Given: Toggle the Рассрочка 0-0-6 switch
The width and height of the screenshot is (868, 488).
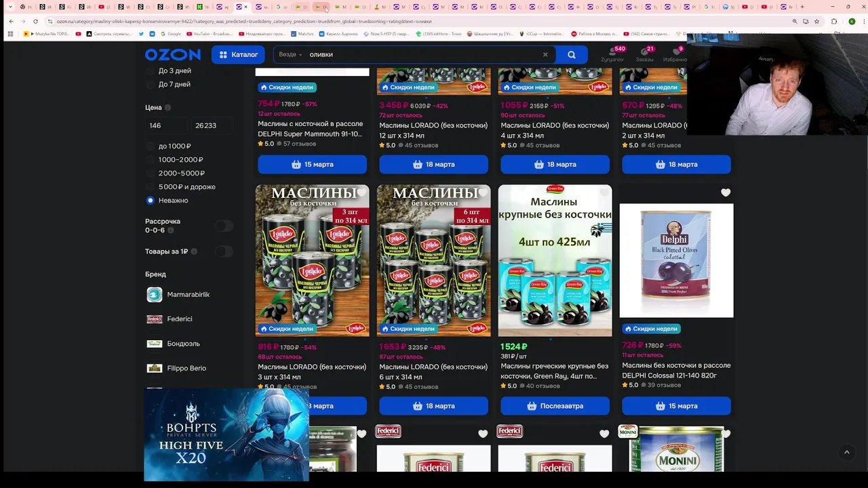Looking at the screenshot, I should (224, 226).
